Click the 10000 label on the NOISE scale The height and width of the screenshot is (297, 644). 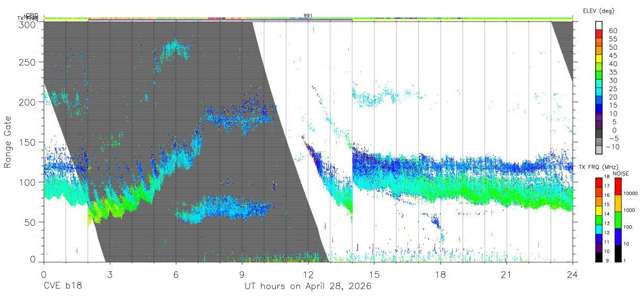coord(630,194)
